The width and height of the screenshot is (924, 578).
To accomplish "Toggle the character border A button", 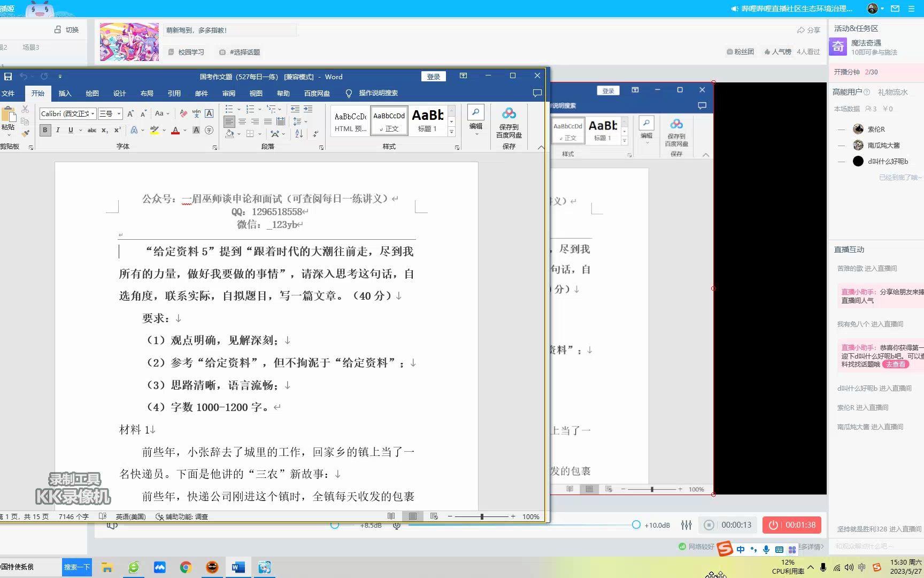I will tap(209, 113).
